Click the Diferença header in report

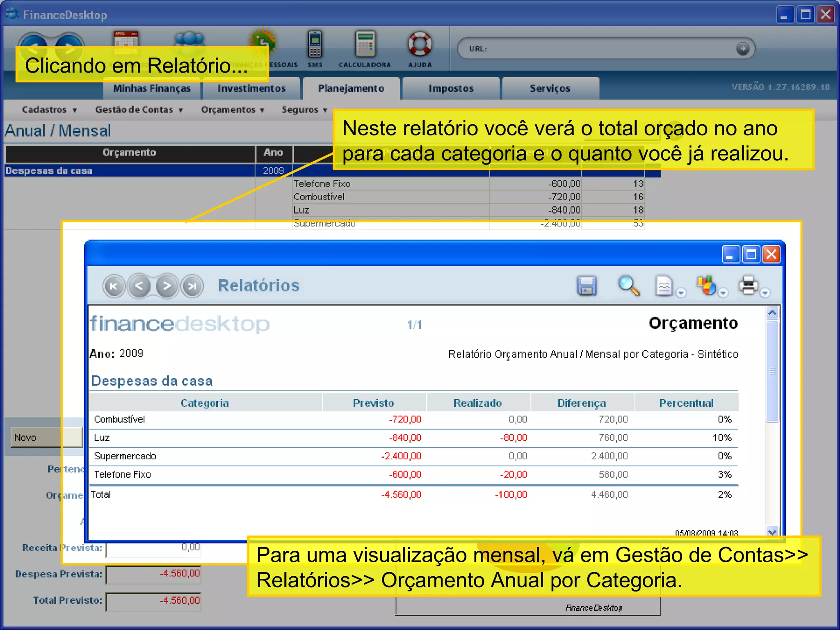582,403
